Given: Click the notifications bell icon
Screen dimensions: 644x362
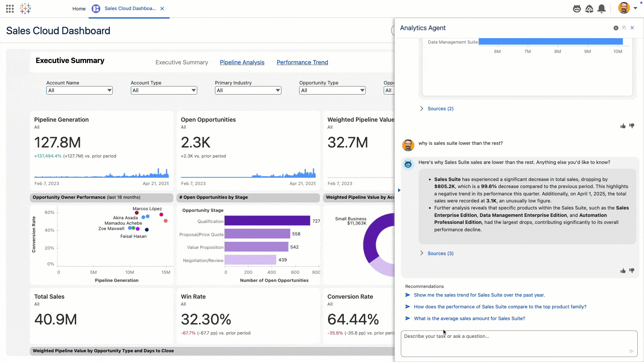Looking at the screenshot, I should click(601, 9).
